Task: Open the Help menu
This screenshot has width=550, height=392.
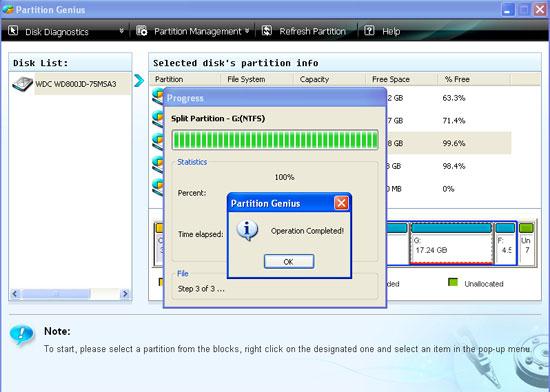Action: click(391, 32)
